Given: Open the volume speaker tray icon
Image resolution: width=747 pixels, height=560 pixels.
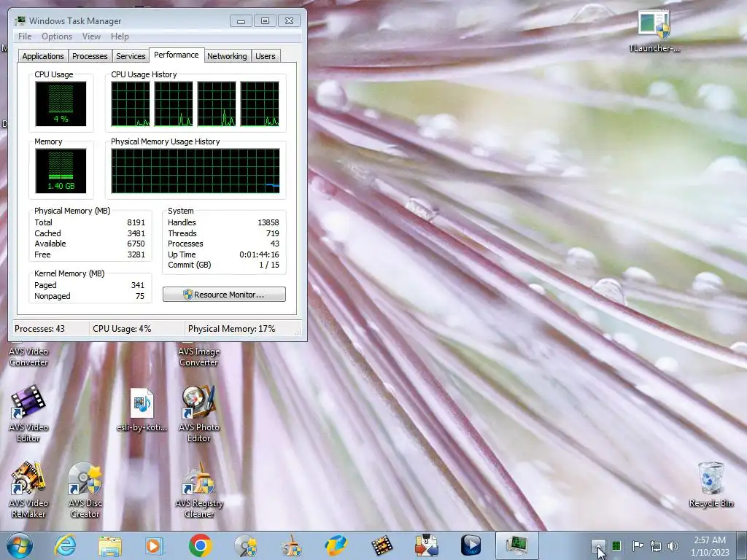Looking at the screenshot, I should [x=673, y=545].
